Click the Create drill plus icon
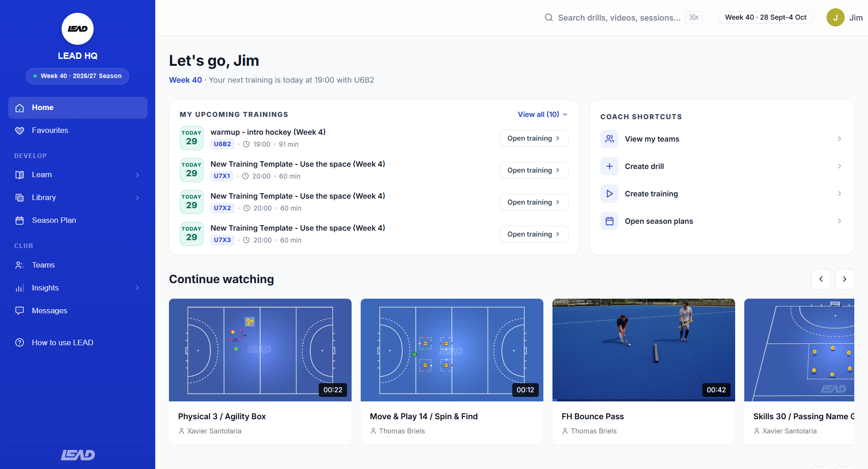868x469 pixels. (610, 166)
